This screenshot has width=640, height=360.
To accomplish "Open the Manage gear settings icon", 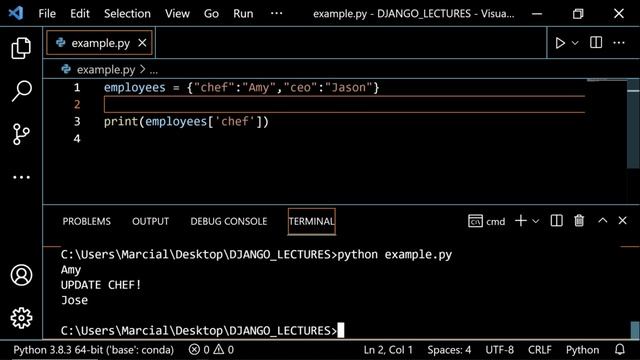I will click(x=21, y=318).
